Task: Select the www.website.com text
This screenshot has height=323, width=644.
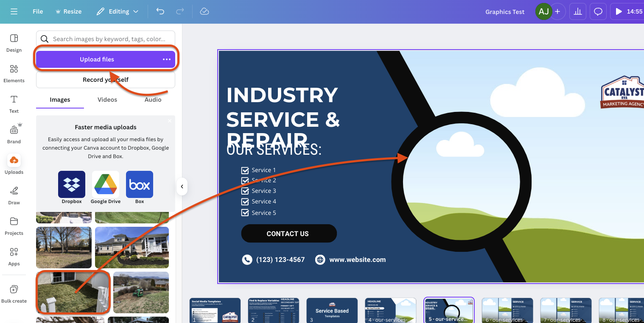Action: (358, 260)
